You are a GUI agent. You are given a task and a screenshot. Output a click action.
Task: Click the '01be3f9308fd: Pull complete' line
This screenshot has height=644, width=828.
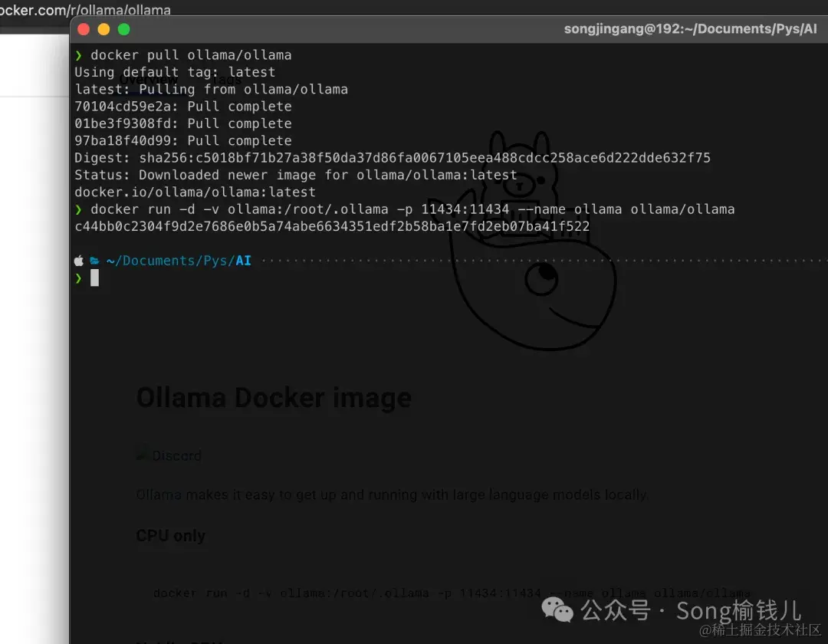click(183, 123)
